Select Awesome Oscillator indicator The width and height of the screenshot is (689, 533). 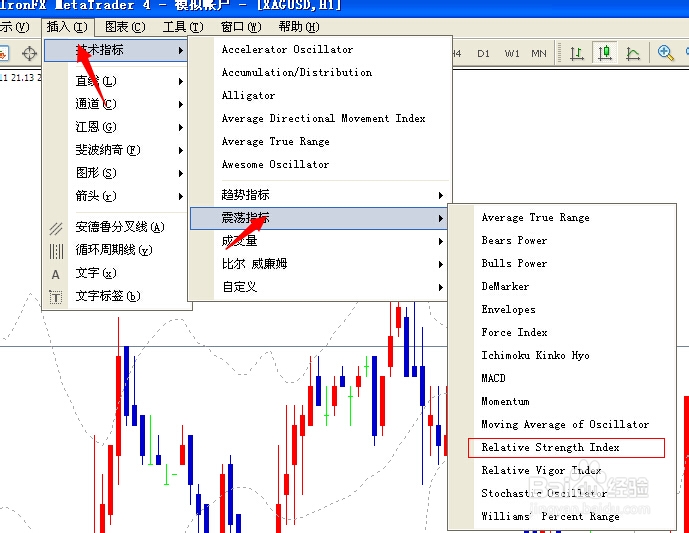click(x=319, y=165)
